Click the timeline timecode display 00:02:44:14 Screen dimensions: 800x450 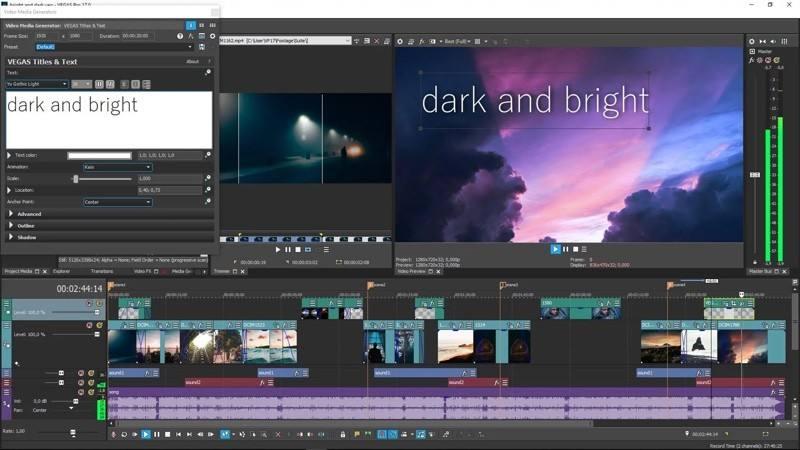click(x=79, y=289)
